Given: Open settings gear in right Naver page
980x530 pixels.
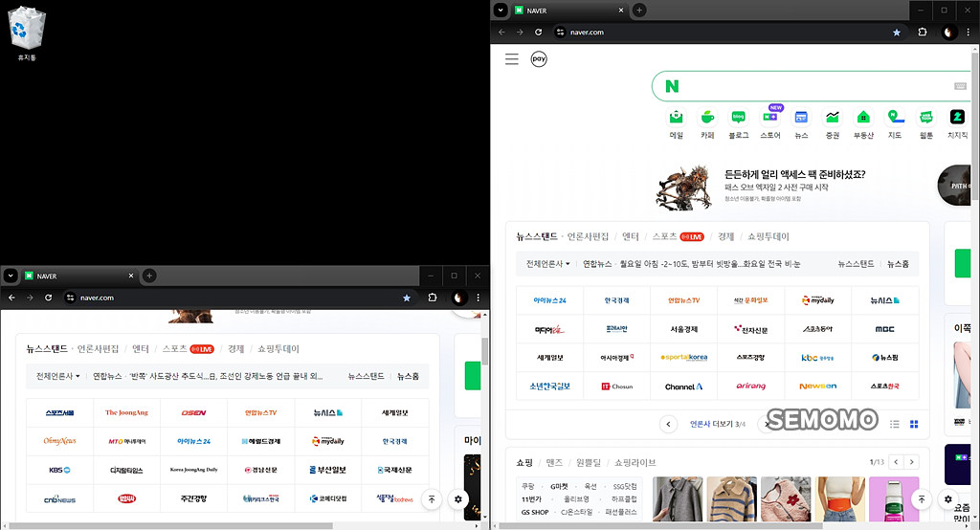Looking at the screenshot, I should (948, 498).
